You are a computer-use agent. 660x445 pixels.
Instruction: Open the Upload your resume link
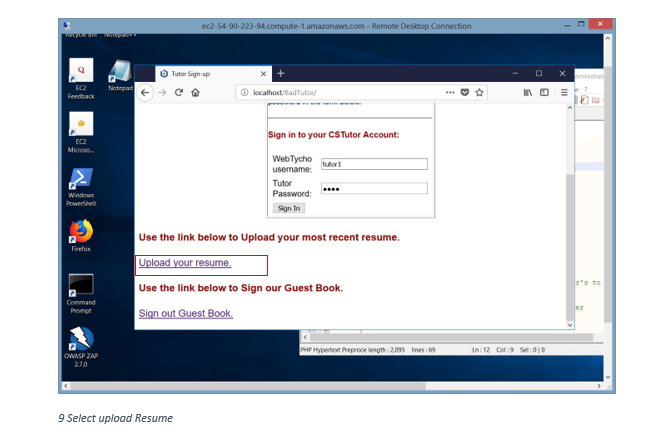coord(185,263)
